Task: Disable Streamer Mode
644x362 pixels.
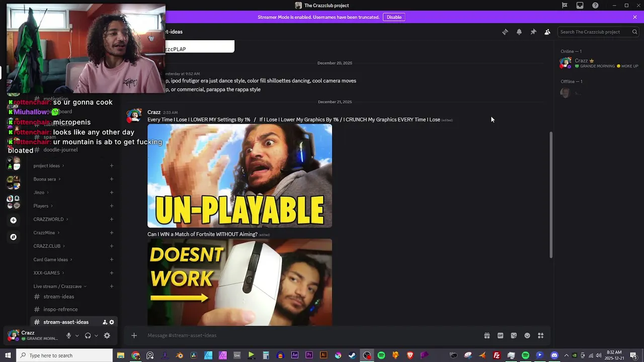Action: (394, 17)
